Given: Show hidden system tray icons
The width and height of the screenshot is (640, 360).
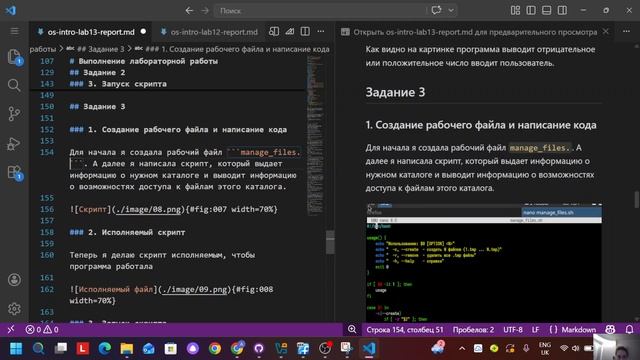Looking at the screenshot, I should click(462, 349).
